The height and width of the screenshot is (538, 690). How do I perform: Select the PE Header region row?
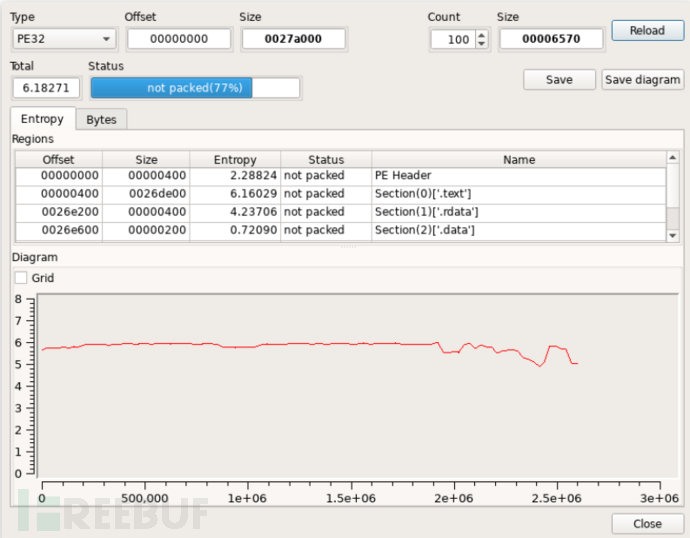coord(340,175)
